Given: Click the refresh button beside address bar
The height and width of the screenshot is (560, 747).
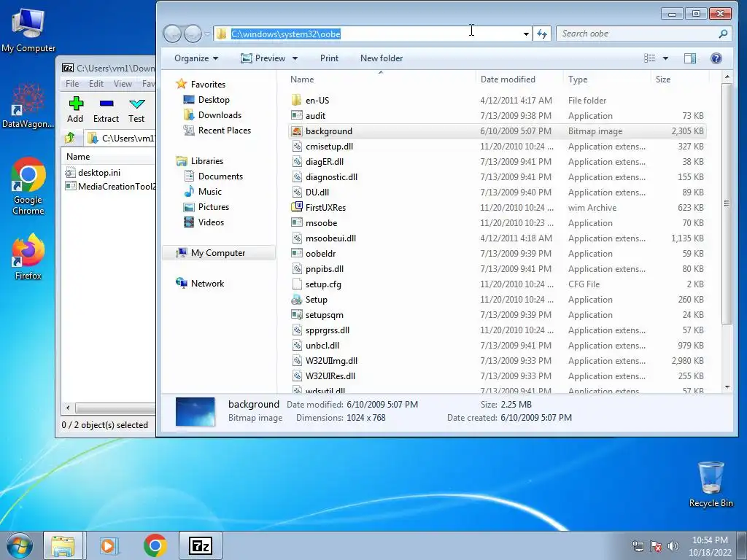Looking at the screenshot, I should tap(542, 34).
